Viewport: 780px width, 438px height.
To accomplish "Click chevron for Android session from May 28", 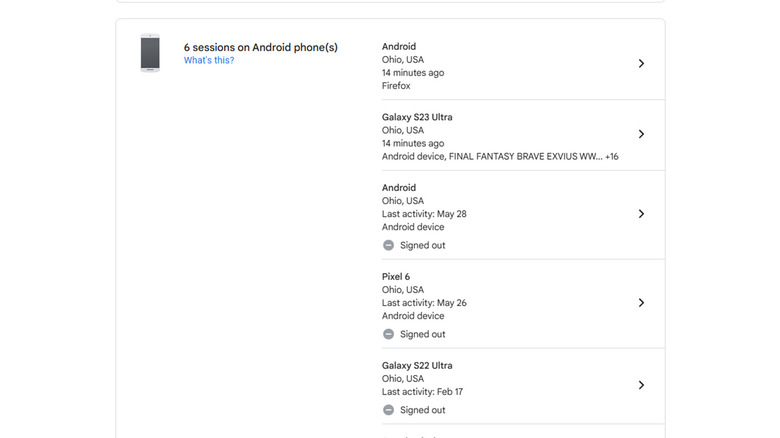I will pos(641,214).
